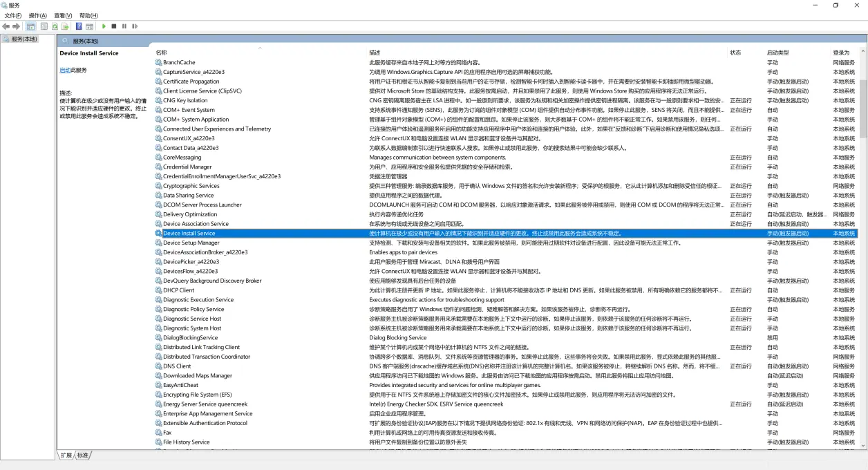Viewport: 868px width, 470px height.
Task: Click the gear icon beside Delivery Optimization
Action: point(158,214)
